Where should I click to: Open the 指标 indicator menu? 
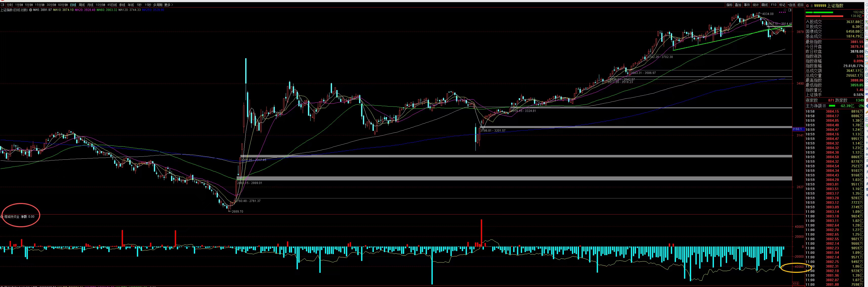click(x=730, y=5)
